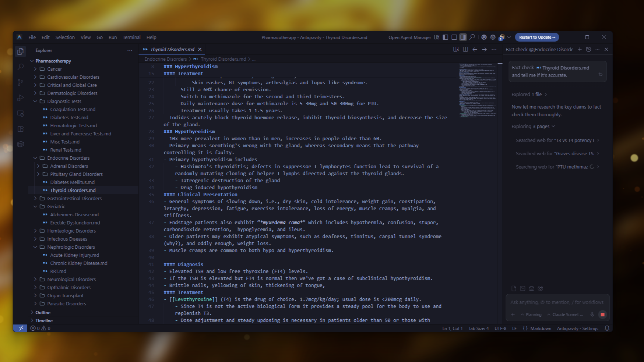Image resolution: width=644 pixels, height=362 pixels.
Task: Go back with the left arrow icon
Action: pos(475,49)
